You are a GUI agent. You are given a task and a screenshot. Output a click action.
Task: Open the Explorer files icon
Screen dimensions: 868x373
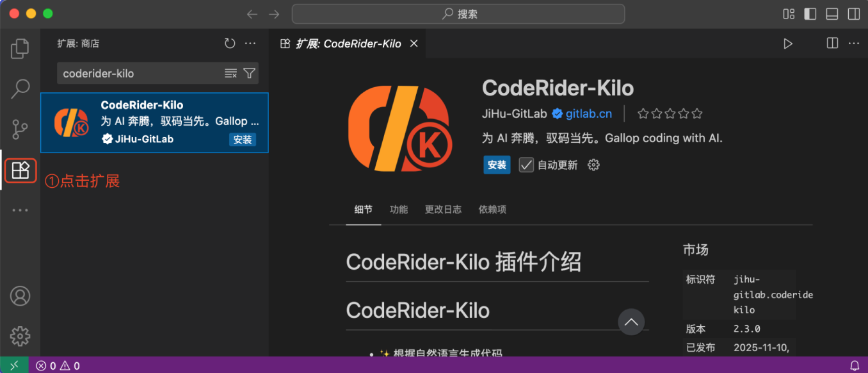[20, 48]
